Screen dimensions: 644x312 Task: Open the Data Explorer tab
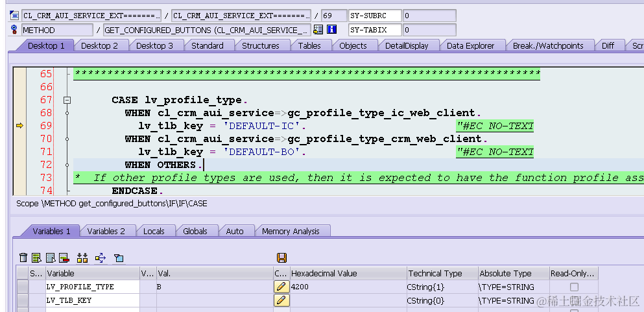471,45
